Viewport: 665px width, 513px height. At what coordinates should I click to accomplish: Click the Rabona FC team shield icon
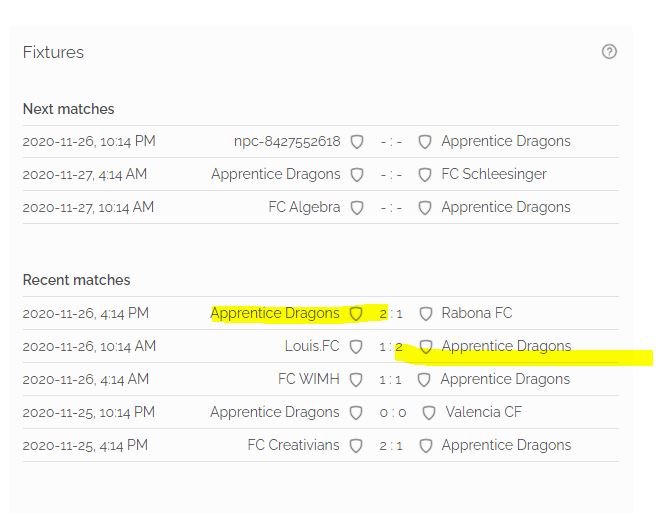(x=425, y=314)
